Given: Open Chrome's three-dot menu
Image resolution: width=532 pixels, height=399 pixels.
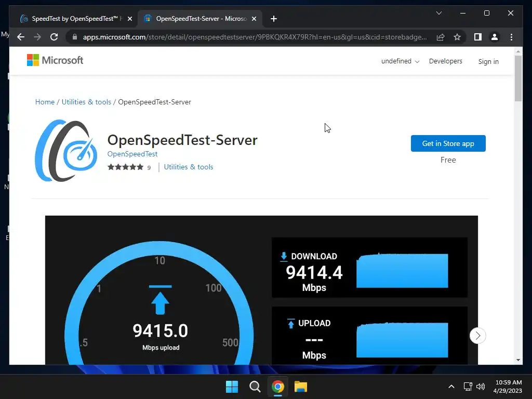Looking at the screenshot, I should 511,37.
